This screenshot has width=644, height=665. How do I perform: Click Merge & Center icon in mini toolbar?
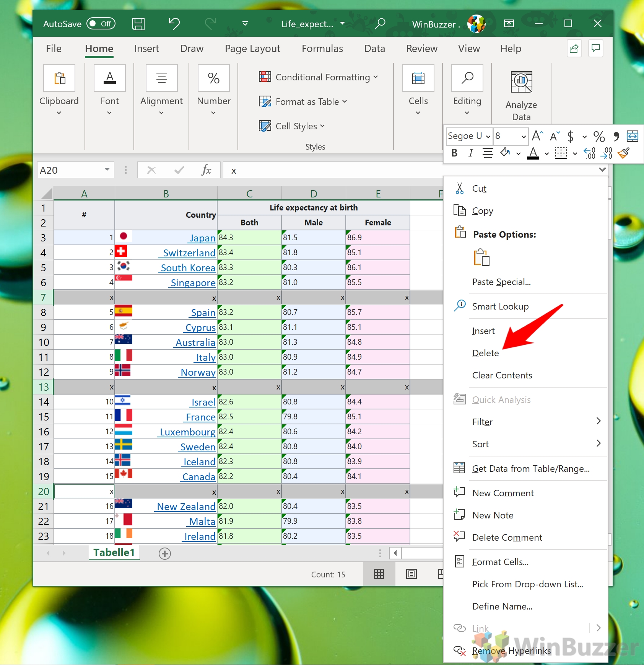(x=633, y=136)
